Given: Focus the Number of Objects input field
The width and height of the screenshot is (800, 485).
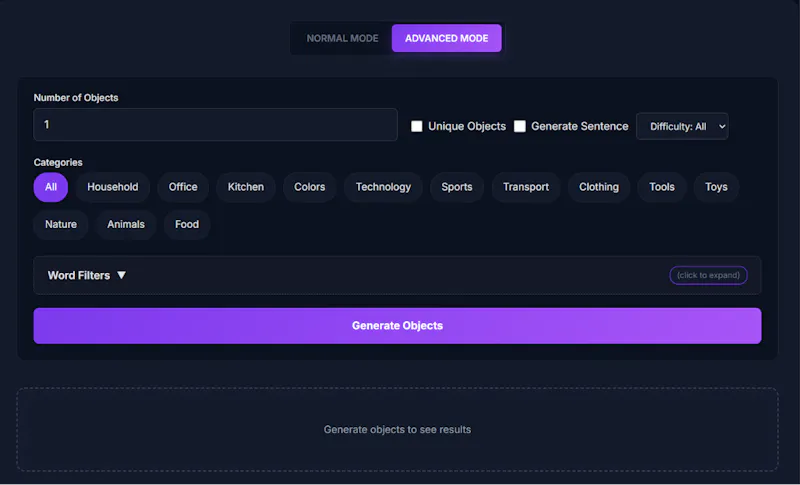Looking at the screenshot, I should coord(215,124).
